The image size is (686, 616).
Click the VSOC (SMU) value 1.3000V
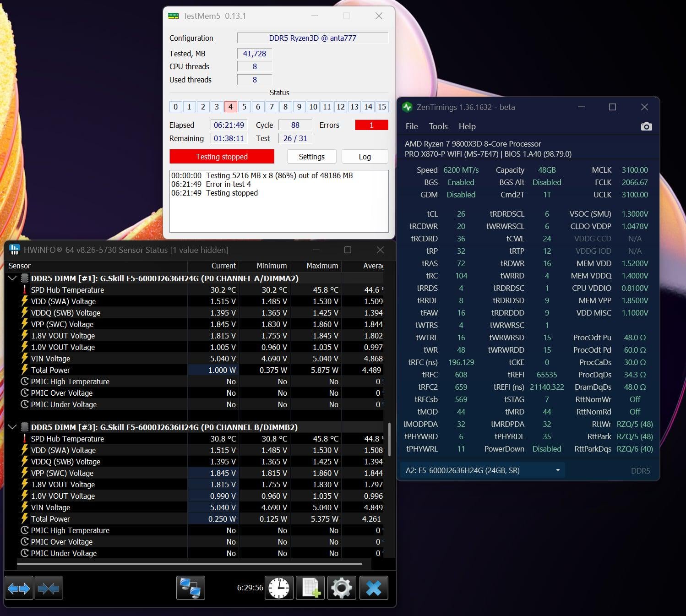pos(635,214)
